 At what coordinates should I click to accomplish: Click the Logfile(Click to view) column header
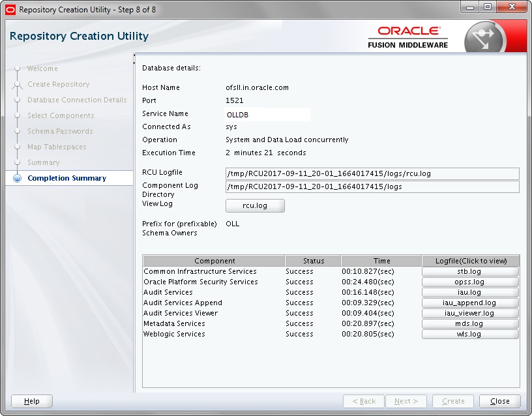(x=471, y=261)
